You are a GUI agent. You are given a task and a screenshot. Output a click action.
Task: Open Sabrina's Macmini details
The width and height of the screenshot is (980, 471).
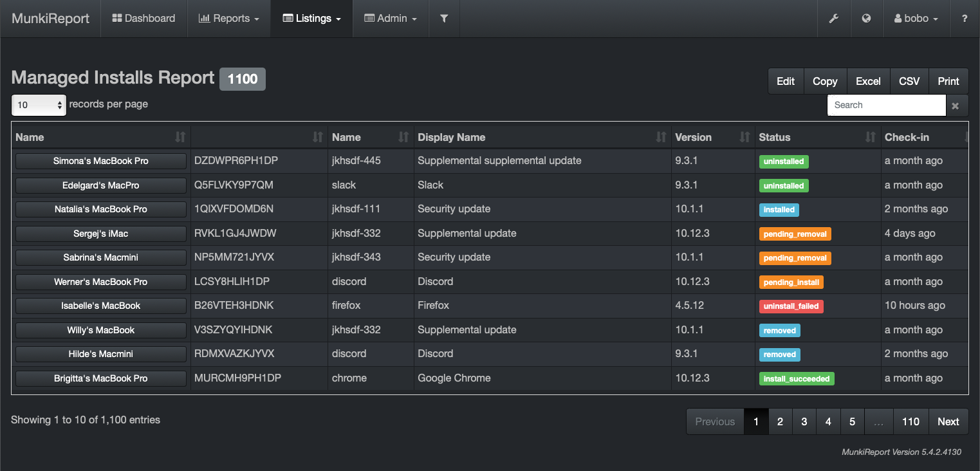coord(101,257)
